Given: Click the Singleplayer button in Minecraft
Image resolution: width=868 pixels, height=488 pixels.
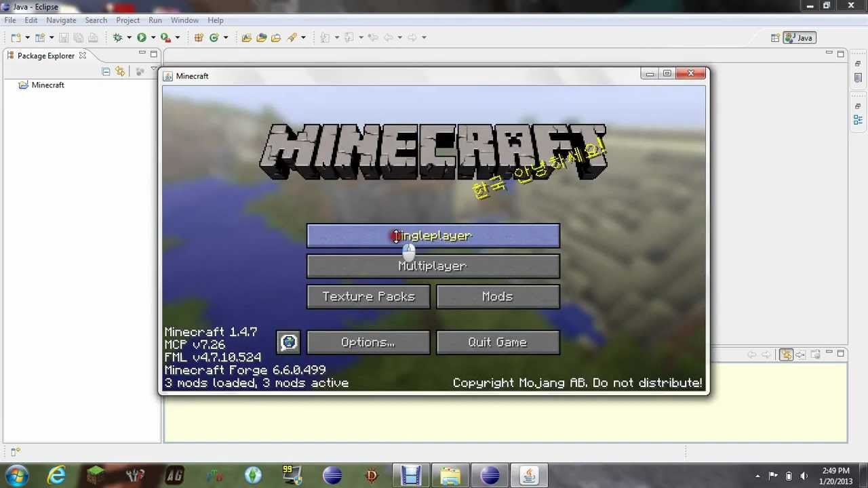Looking at the screenshot, I should click(433, 236).
